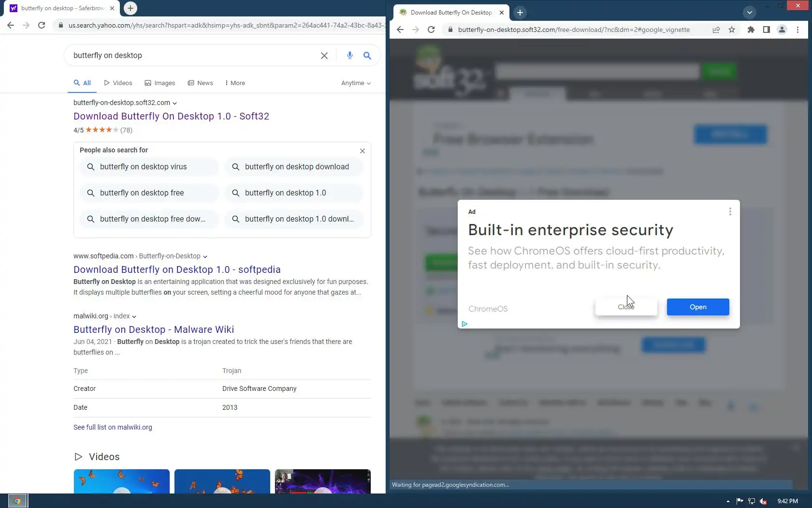Follow 'See full list on malwiki.org' link
Viewport: 812px width, 508px height.
click(113, 427)
